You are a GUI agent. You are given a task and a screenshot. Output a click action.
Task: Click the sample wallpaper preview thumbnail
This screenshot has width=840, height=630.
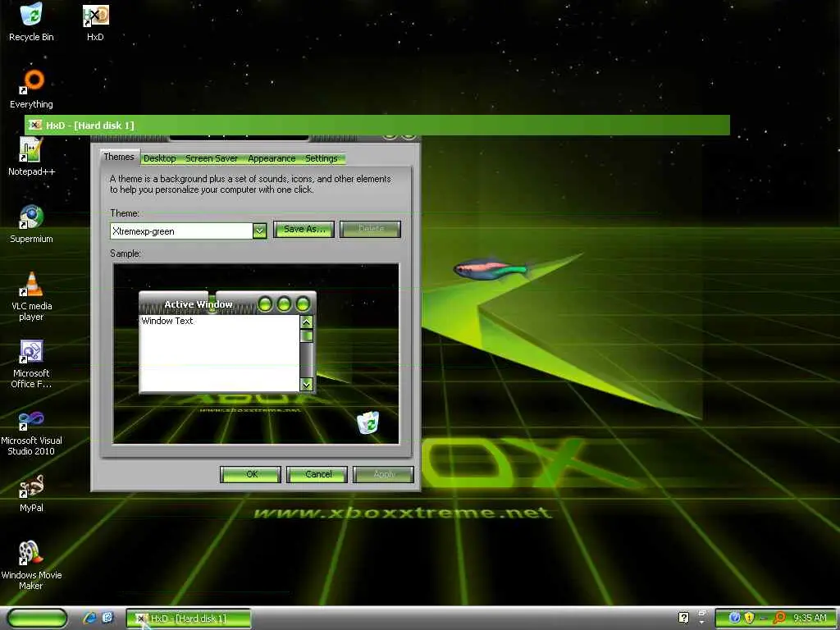tap(256, 354)
